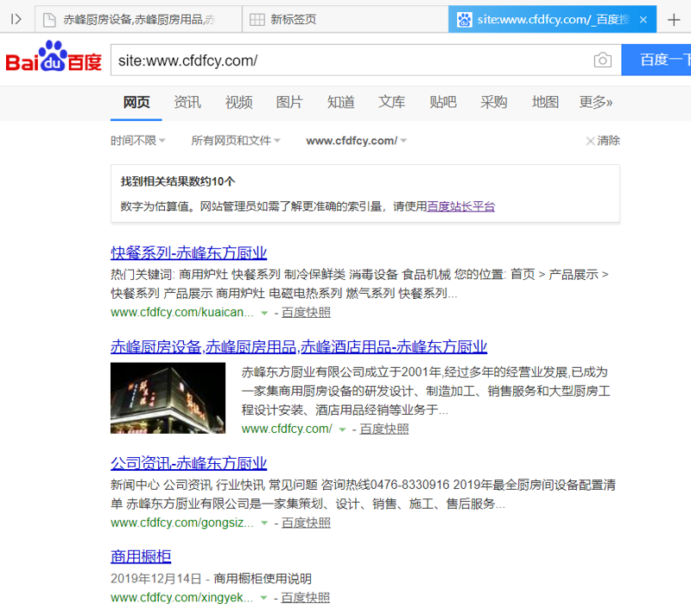Select the active site:www.cfdfcy.com Baidu tab
The width and height of the screenshot is (691, 616).
[x=552, y=19]
